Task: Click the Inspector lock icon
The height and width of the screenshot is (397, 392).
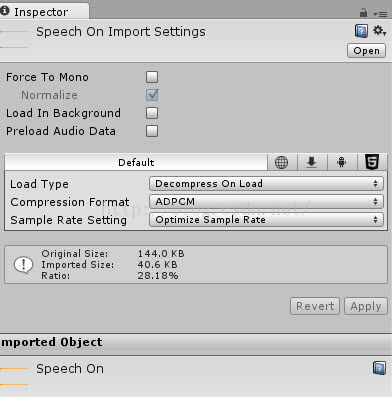Action: (x=363, y=13)
